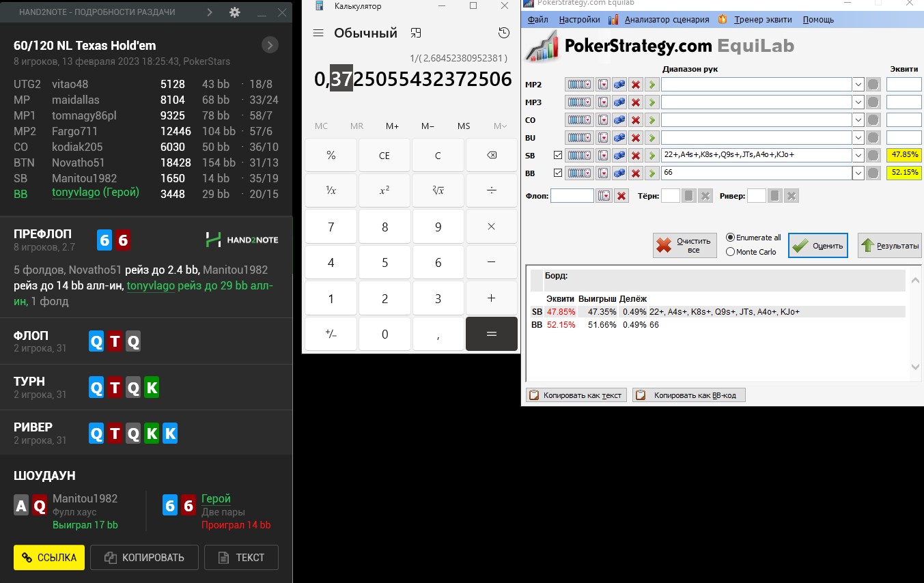Open the Тренер эквити menu
924x583 pixels.
(x=763, y=20)
